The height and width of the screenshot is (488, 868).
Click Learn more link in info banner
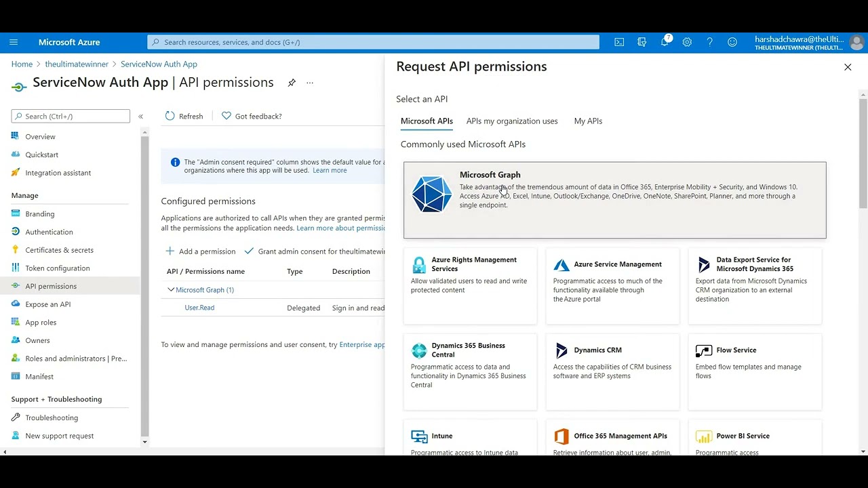330,170
